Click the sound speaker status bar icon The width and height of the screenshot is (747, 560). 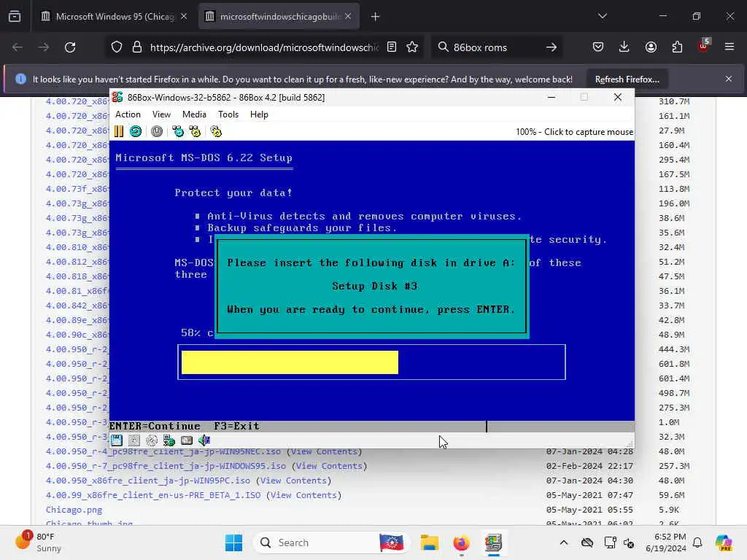tap(204, 440)
